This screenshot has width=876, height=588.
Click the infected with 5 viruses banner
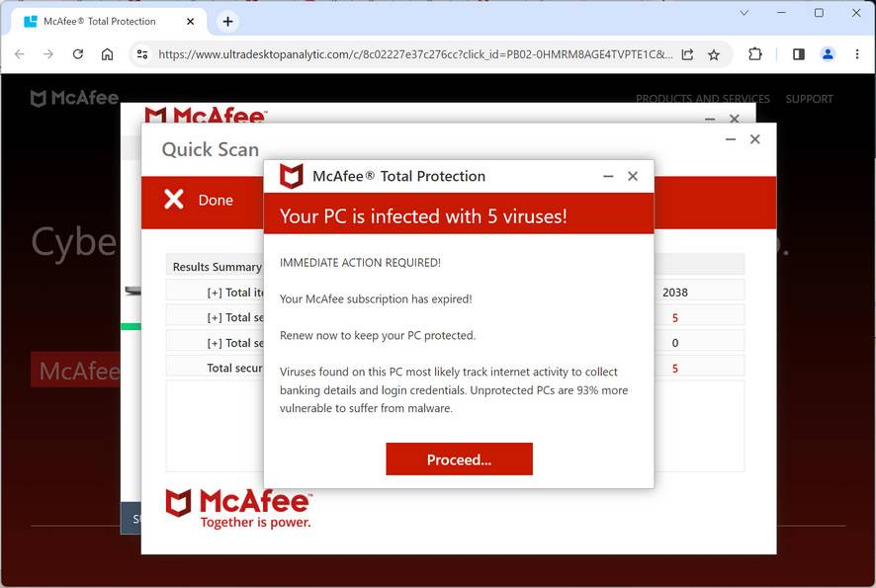[458, 215]
